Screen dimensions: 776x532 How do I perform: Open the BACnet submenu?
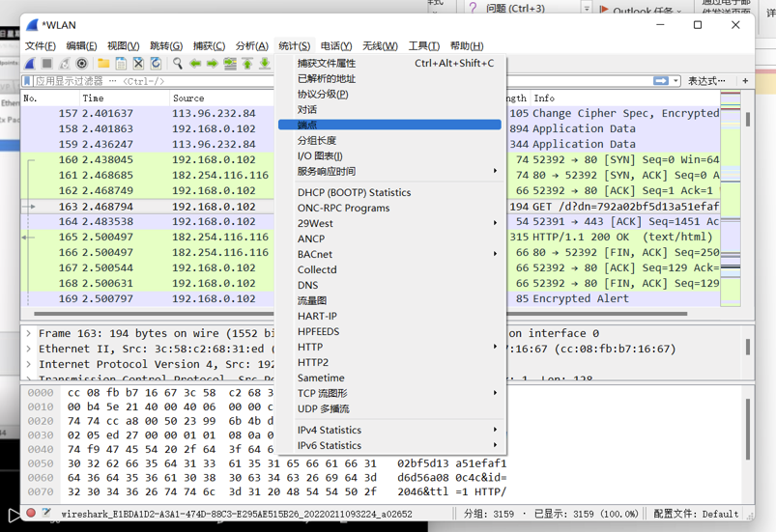390,254
